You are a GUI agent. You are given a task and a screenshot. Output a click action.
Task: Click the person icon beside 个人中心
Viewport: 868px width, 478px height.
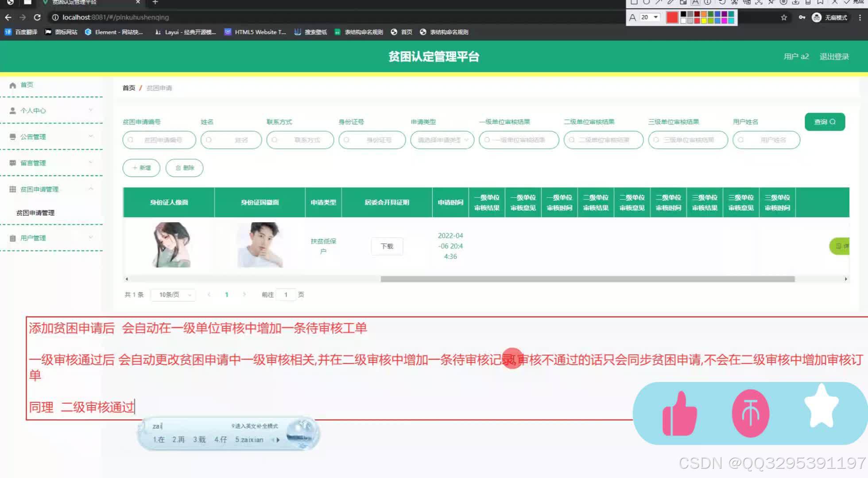[12, 111]
